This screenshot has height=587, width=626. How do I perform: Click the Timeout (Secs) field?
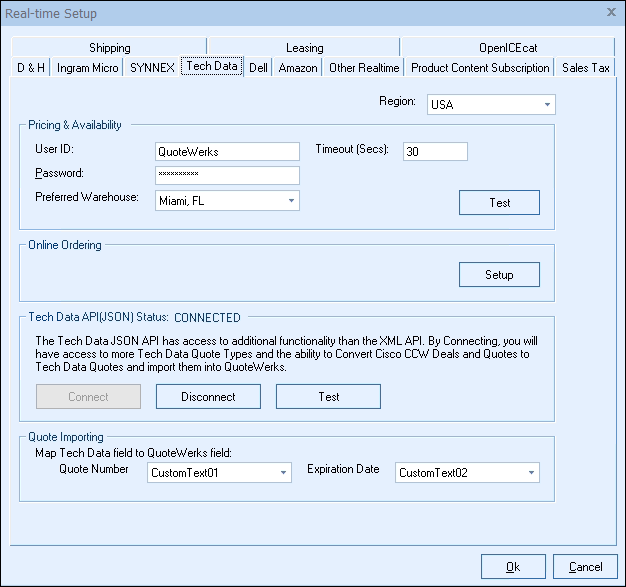coord(435,151)
